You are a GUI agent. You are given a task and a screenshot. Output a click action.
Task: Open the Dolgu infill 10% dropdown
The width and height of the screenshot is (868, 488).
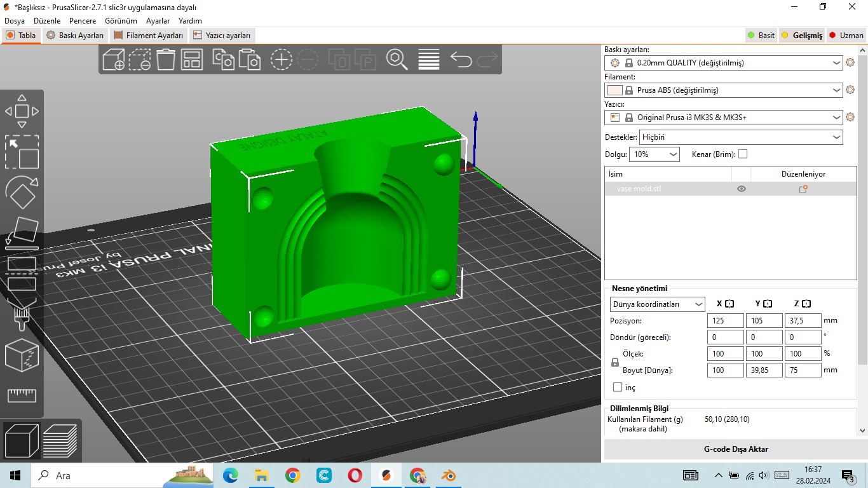(654, 154)
